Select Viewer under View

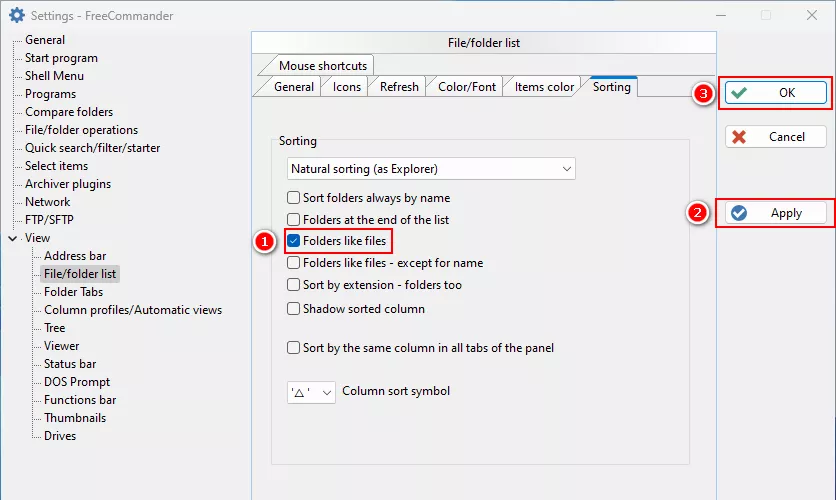(x=62, y=346)
